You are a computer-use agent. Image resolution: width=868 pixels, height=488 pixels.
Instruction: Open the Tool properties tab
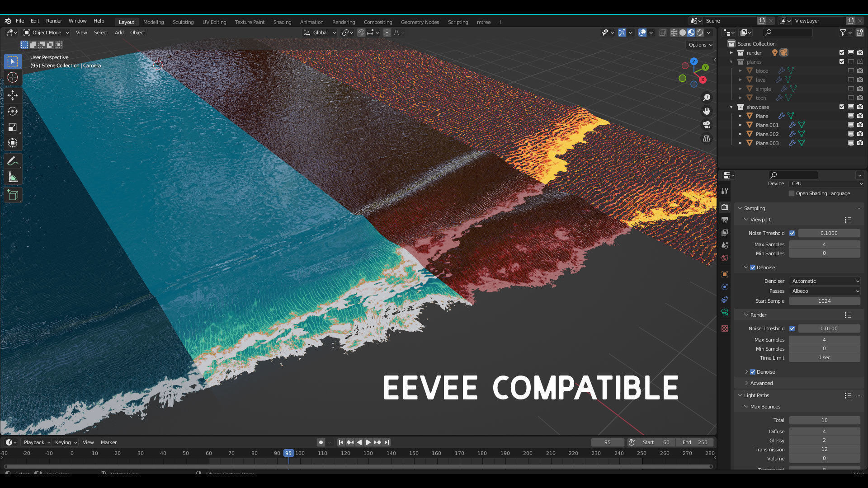[725, 191]
